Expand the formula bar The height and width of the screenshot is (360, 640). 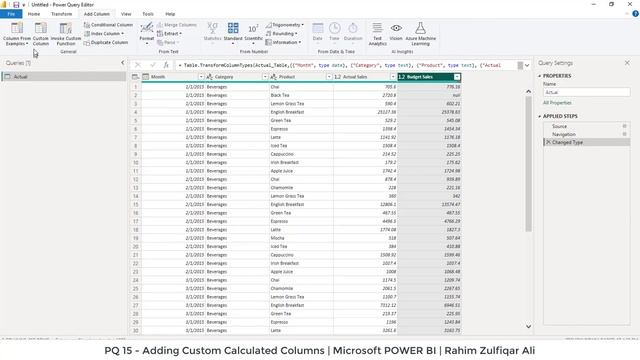[527, 65]
